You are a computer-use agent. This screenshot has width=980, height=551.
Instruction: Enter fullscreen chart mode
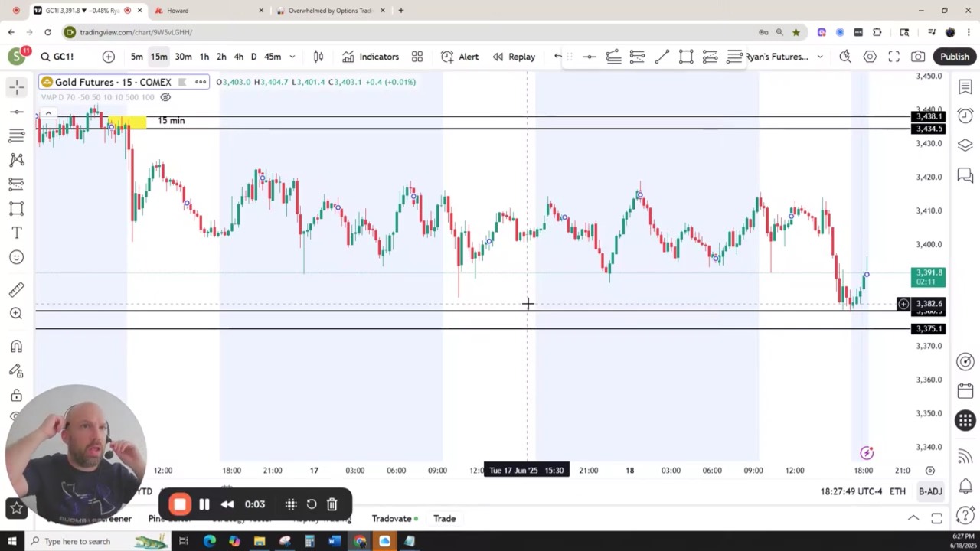[x=893, y=57]
